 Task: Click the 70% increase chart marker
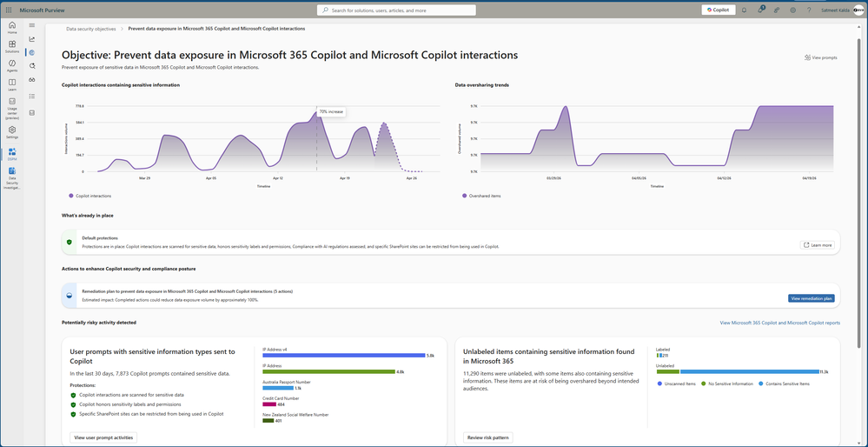click(x=316, y=113)
